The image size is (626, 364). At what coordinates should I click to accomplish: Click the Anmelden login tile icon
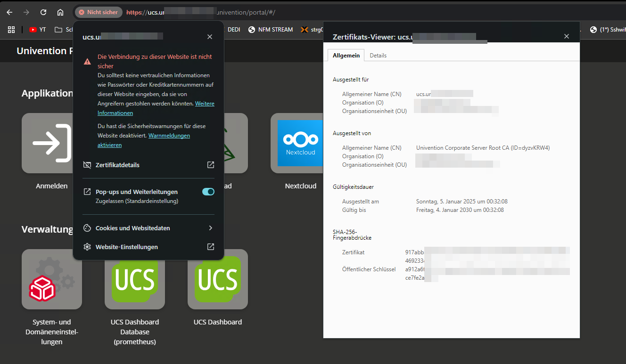coord(52,143)
